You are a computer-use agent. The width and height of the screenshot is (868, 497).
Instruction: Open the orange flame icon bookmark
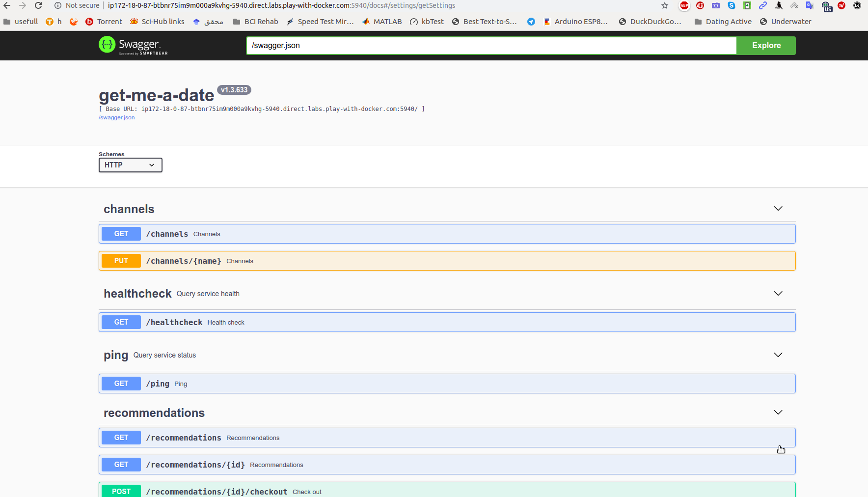[74, 22]
